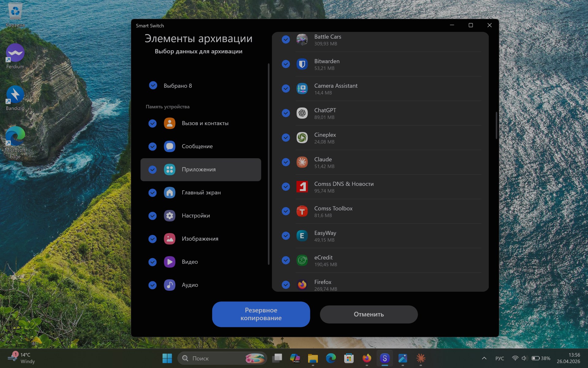Click the Audio music note icon

[169, 285]
